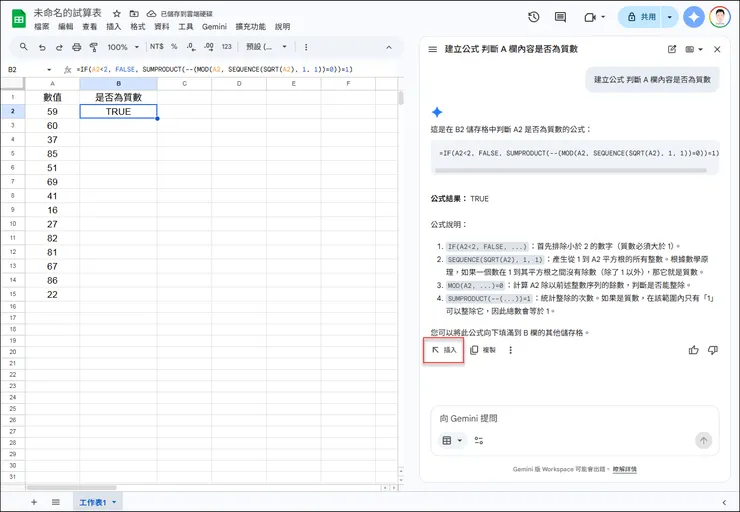Click the formula bar text
The image size is (740, 512).
215,69
